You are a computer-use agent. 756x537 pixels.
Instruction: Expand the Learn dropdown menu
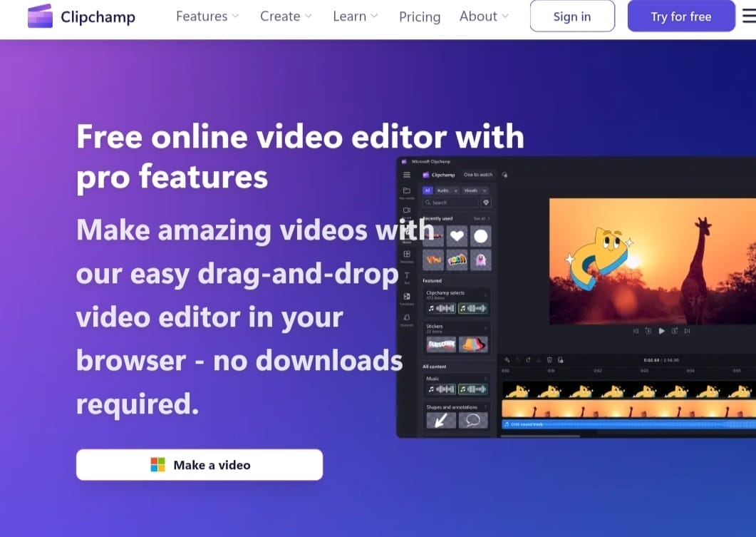(x=355, y=16)
